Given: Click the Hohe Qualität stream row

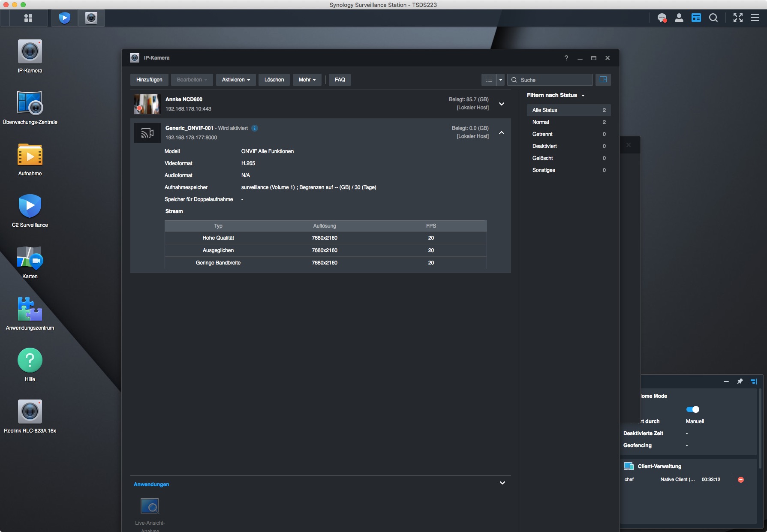Looking at the screenshot, I should pyautogui.click(x=326, y=238).
